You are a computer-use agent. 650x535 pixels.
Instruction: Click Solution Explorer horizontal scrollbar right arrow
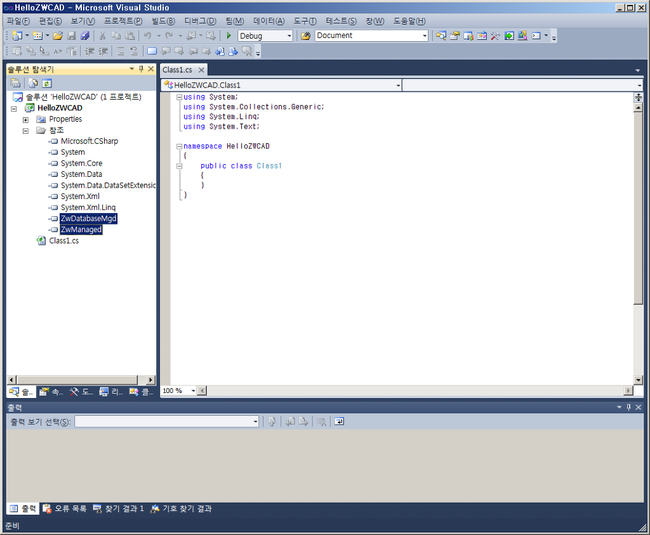151,379
